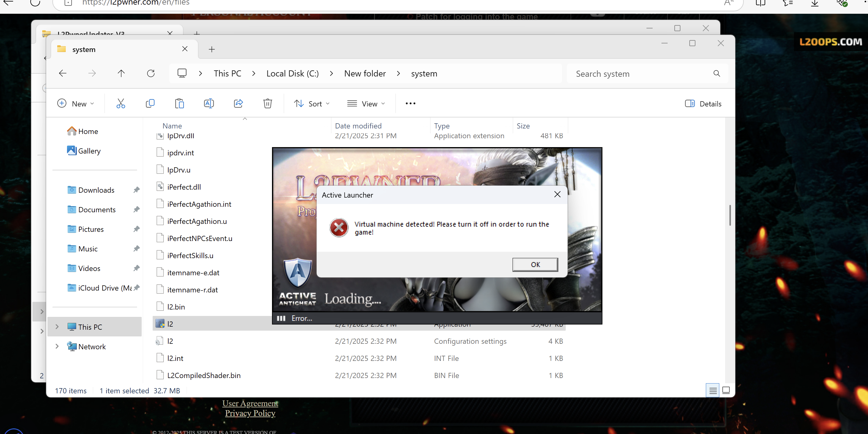This screenshot has width=868, height=434.
Task: Click the Refresh icon in navigation bar
Action: click(151, 73)
